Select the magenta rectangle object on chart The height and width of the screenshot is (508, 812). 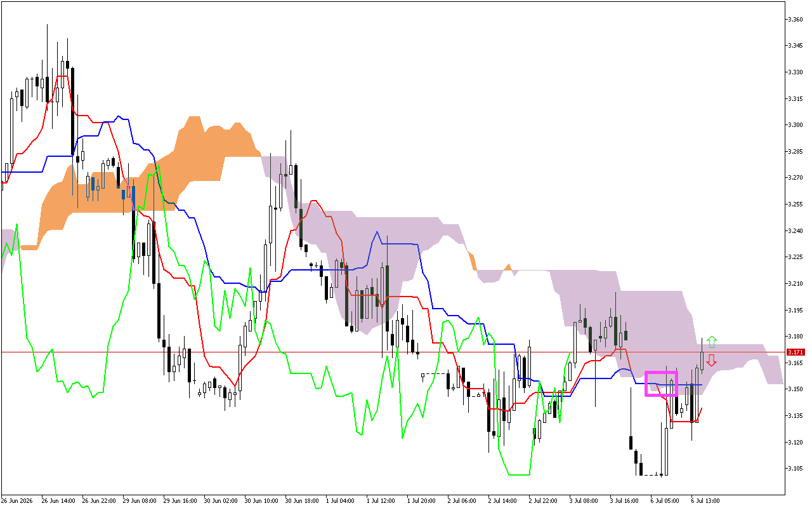(x=662, y=384)
